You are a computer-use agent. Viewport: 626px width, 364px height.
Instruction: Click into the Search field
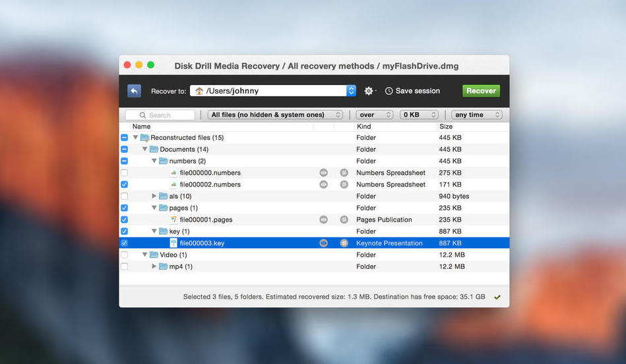[160, 115]
